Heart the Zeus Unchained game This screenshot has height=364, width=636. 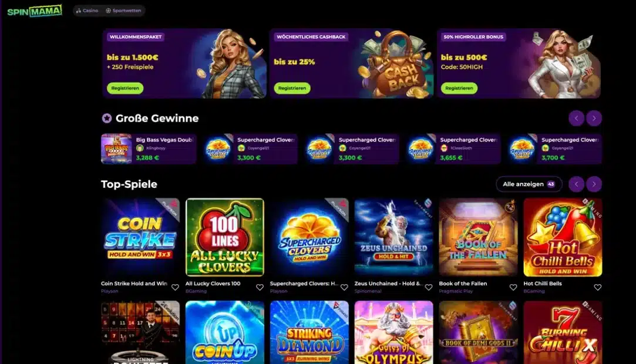(x=429, y=287)
